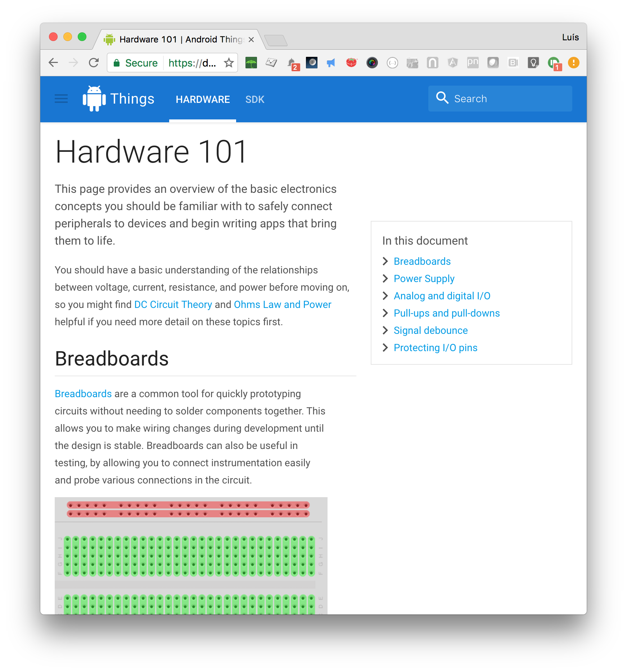The image size is (627, 672).
Task: Switch to the SDK tab
Action: pyautogui.click(x=254, y=99)
